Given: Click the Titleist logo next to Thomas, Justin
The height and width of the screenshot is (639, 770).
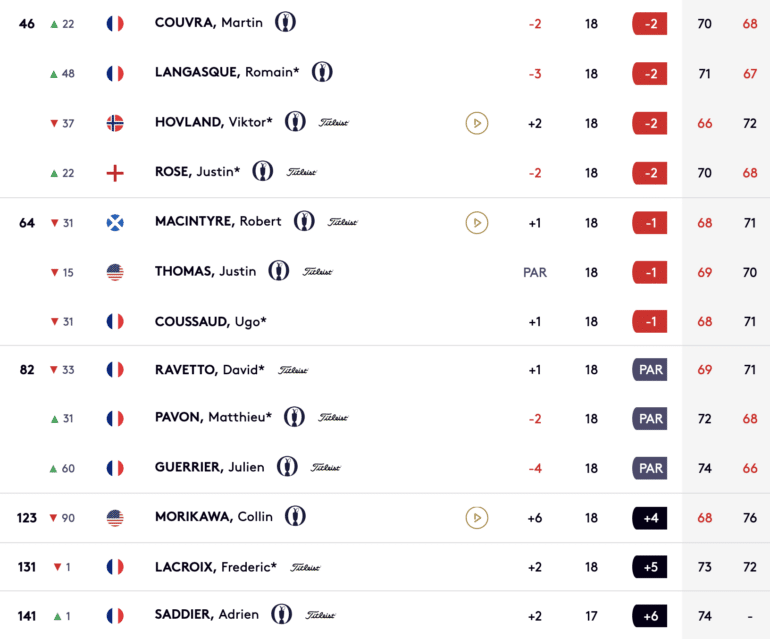Looking at the screenshot, I should (x=317, y=272).
